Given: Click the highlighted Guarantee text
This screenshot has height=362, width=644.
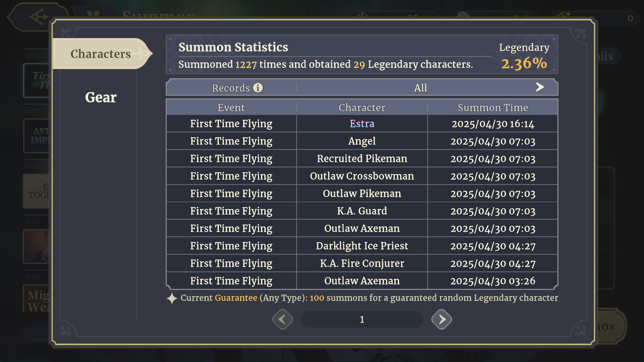Looking at the screenshot, I should click(236, 298).
